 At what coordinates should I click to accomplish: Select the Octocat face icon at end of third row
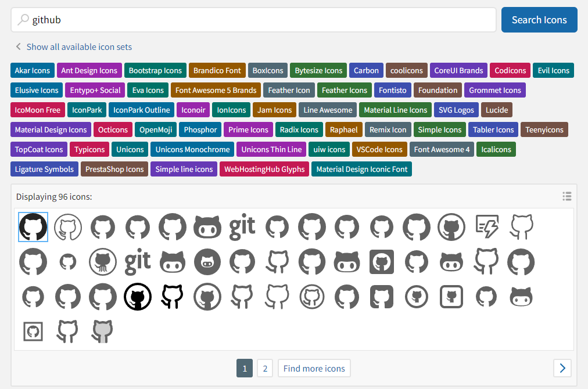[521, 297]
